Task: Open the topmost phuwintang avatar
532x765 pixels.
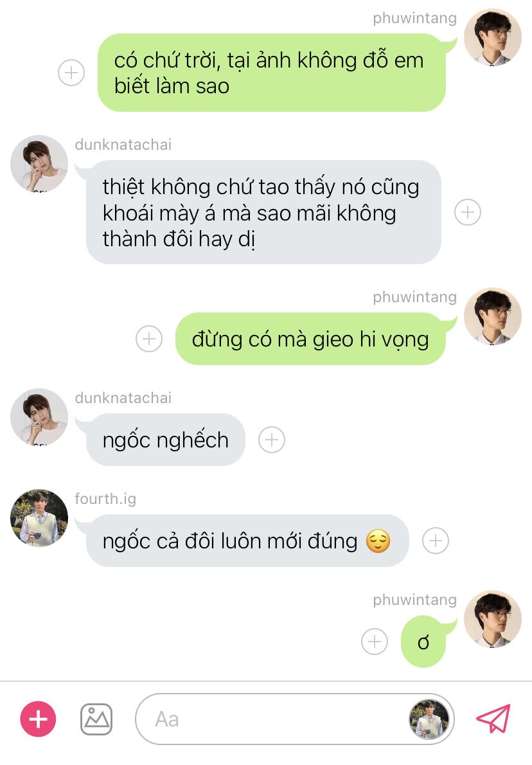Action: tap(493, 37)
